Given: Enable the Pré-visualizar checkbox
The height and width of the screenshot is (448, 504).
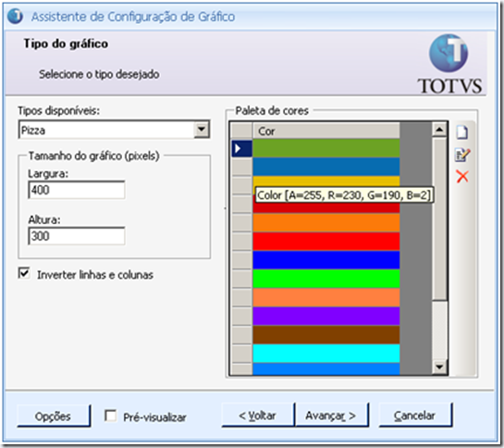Looking at the screenshot, I should (x=111, y=416).
